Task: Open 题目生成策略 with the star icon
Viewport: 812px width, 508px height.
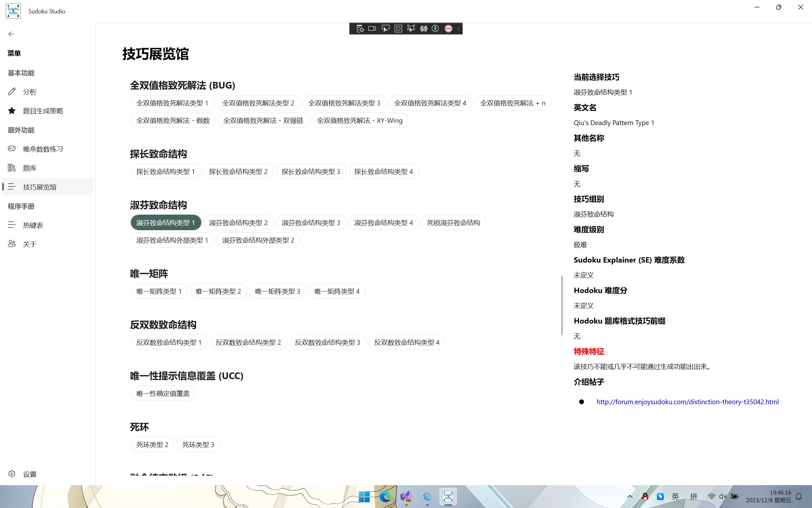Action: pyautogui.click(x=48, y=111)
